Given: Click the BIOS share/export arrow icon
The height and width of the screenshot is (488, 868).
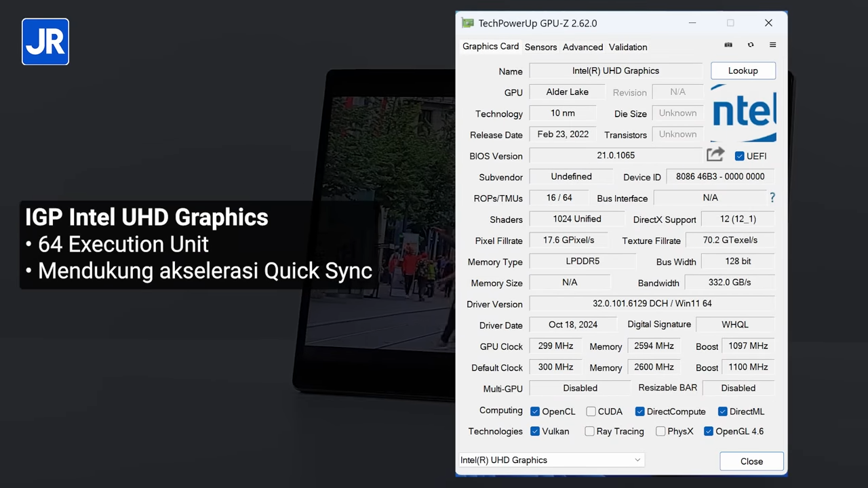Looking at the screenshot, I should coord(715,155).
